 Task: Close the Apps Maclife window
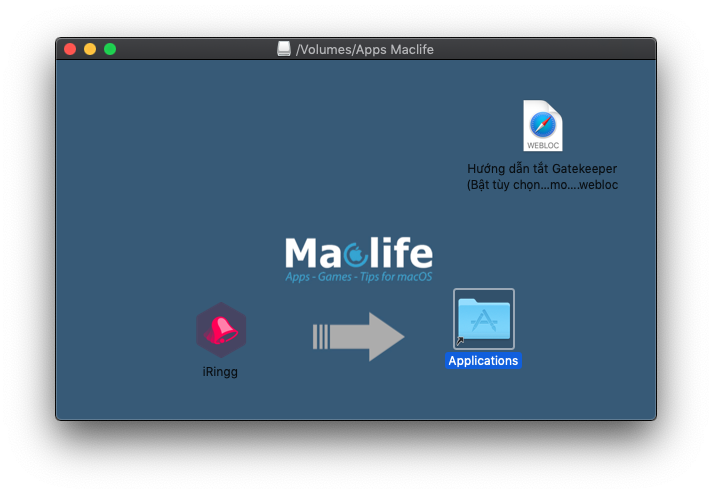70,49
